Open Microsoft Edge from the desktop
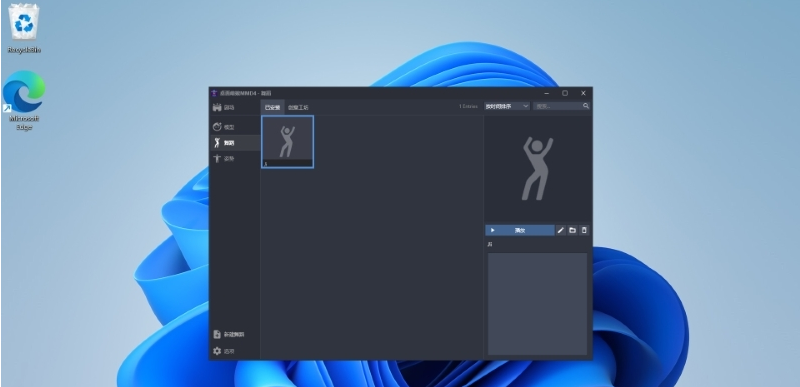 [x=24, y=100]
